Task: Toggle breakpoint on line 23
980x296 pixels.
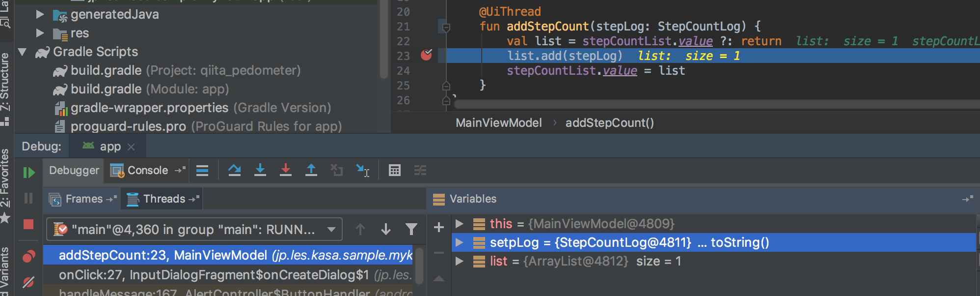Action: pos(426,55)
